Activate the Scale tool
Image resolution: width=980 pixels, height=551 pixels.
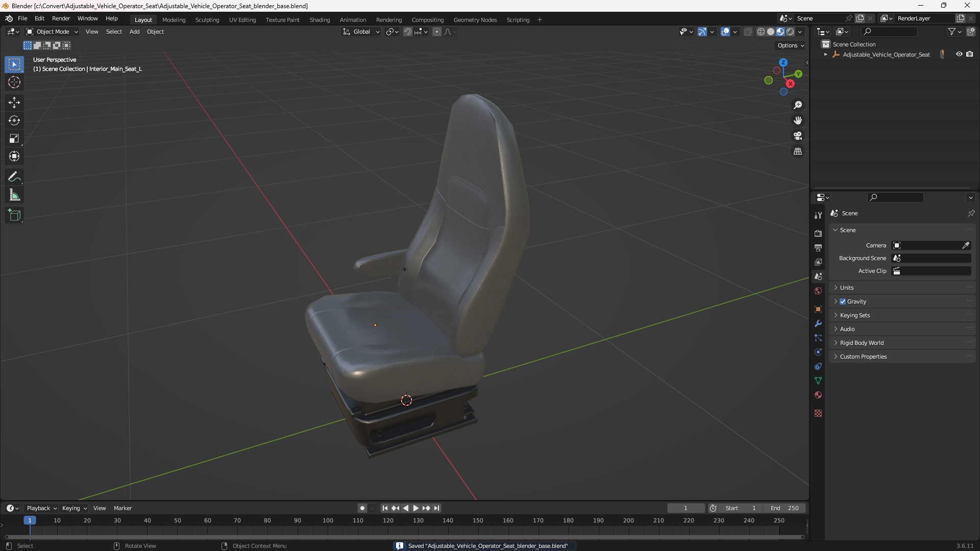click(14, 138)
